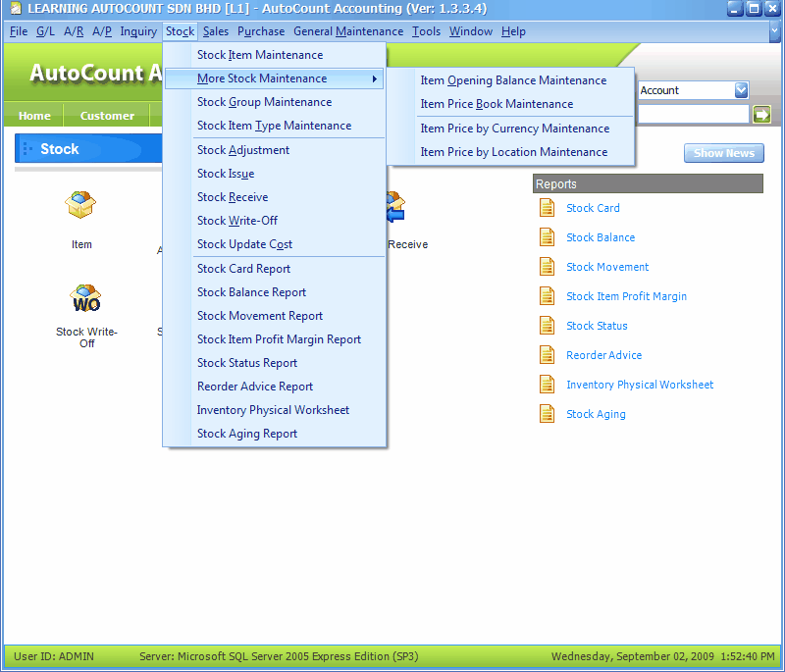The height and width of the screenshot is (672, 785).
Task: Open Stock Card Report from the menu
Action: pos(275,269)
